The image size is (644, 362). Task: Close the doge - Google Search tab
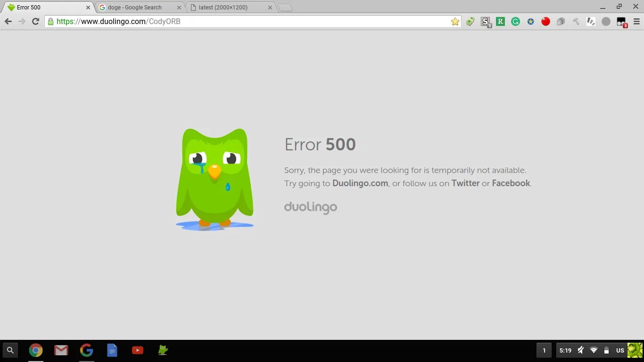click(x=179, y=8)
